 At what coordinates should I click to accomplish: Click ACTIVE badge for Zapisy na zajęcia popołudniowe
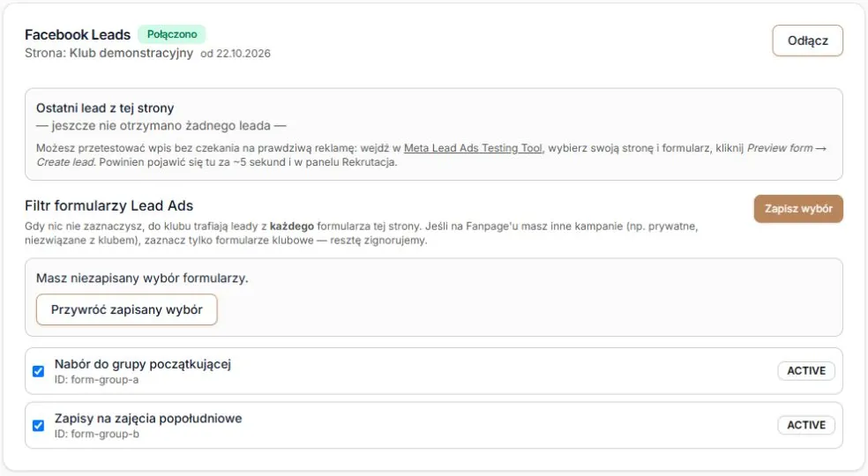806,425
